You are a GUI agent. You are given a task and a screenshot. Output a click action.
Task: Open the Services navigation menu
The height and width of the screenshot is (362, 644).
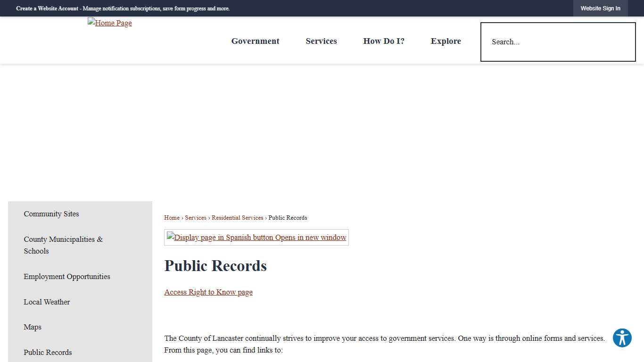click(321, 41)
